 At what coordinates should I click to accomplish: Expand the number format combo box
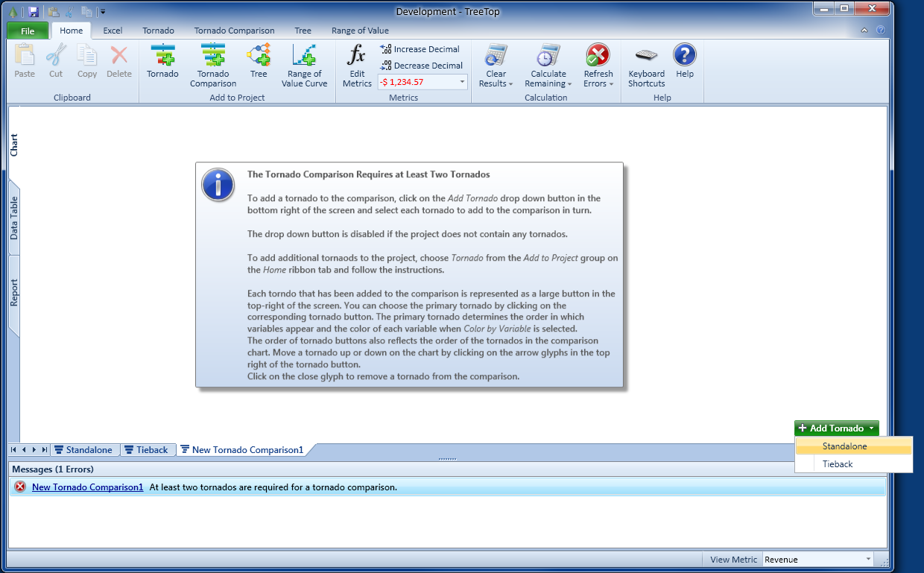pyautogui.click(x=462, y=82)
